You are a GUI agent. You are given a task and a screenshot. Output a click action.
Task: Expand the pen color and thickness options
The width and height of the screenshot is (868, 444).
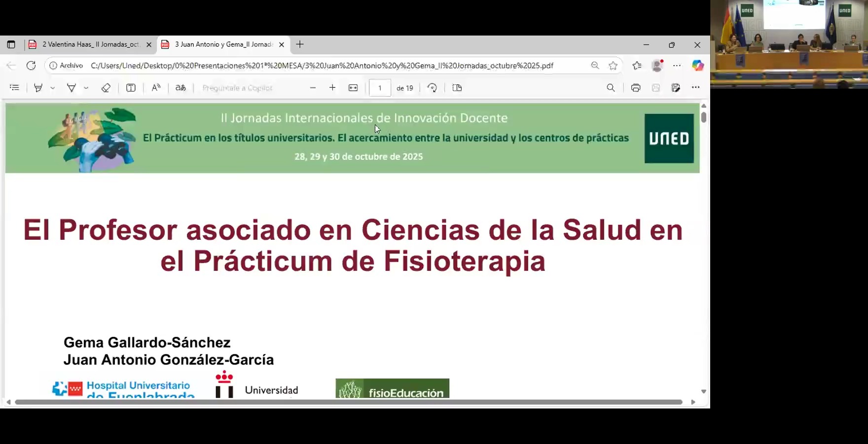[53, 87]
